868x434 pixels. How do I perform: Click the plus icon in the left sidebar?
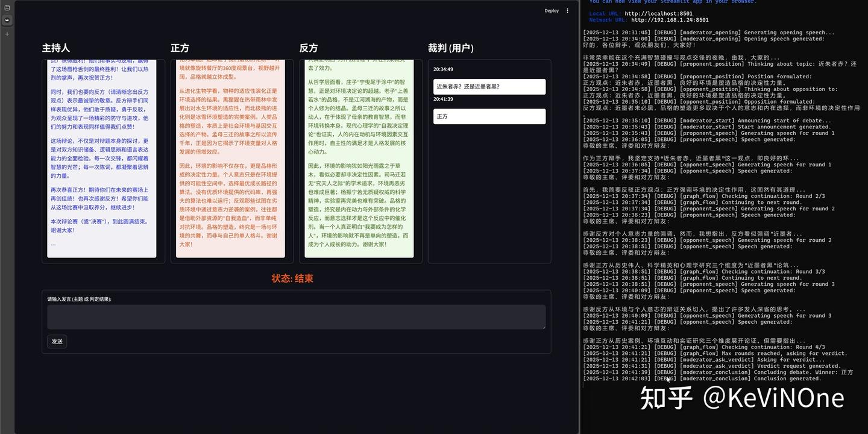pyautogui.click(x=7, y=34)
